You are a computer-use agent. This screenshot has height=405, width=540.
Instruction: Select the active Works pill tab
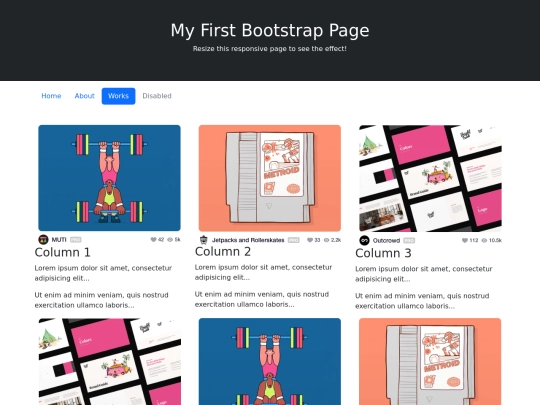pos(118,96)
